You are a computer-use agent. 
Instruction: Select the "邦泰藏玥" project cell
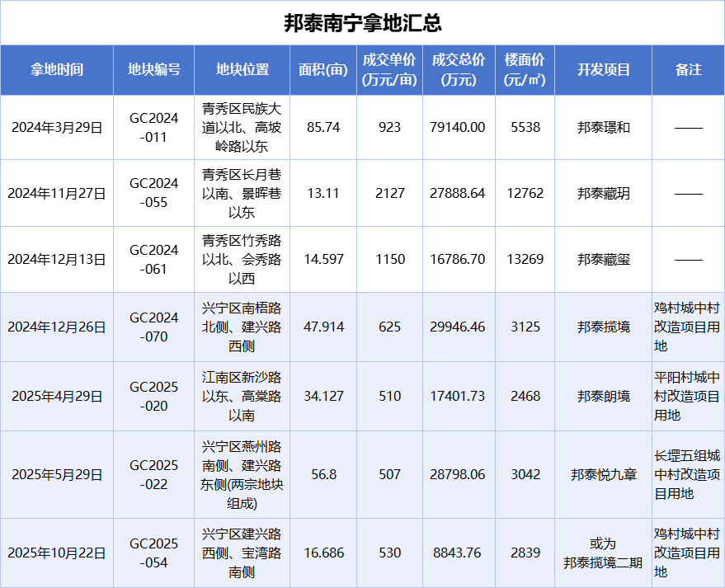[x=603, y=194]
